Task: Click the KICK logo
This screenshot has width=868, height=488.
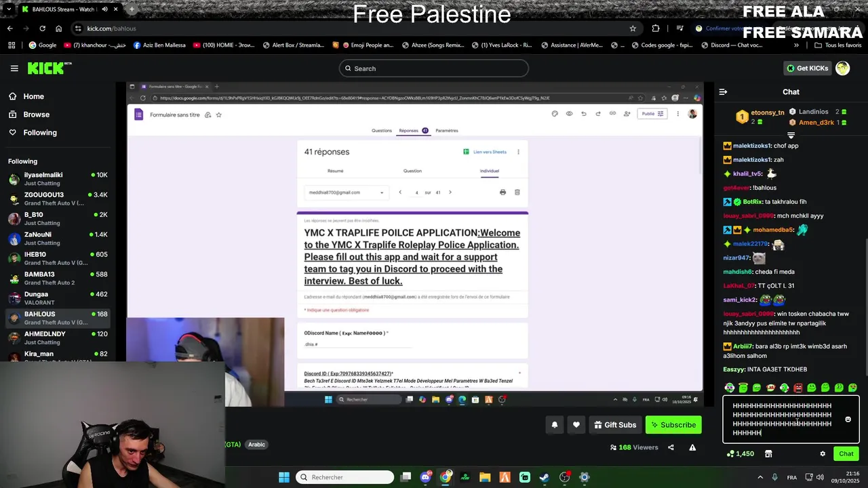Action: tap(49, 68)
